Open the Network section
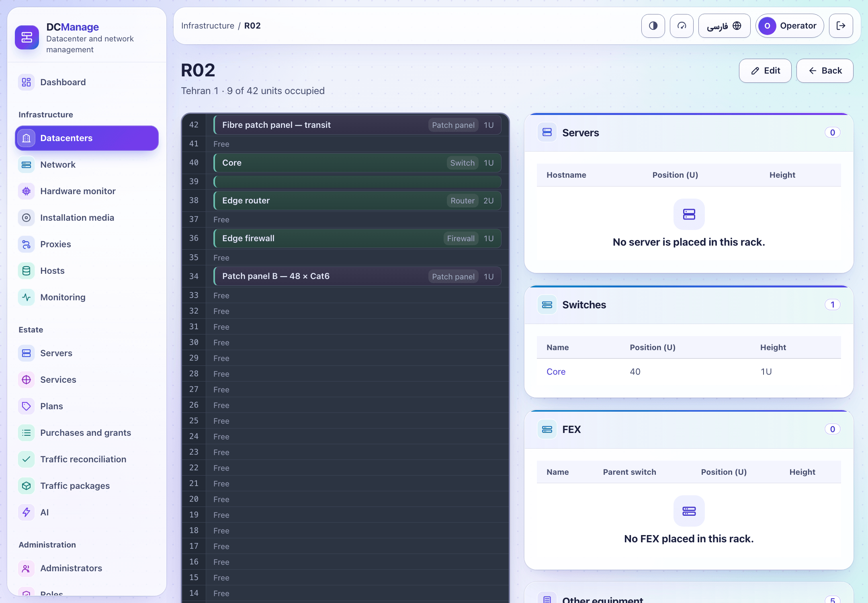 87,164
